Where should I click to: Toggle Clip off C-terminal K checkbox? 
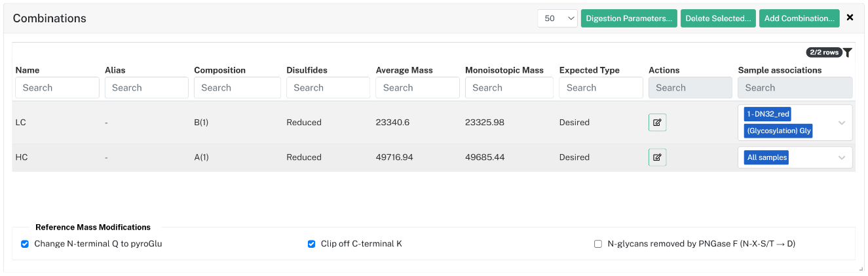312,244
